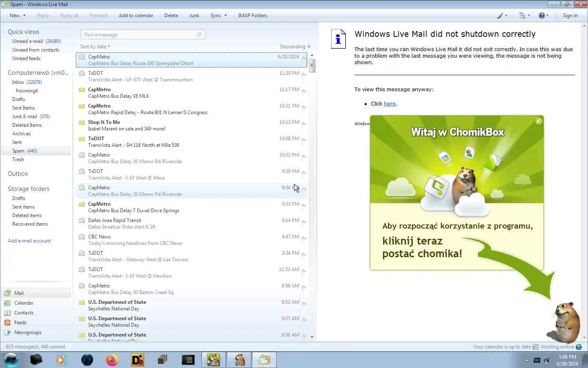Open the colorize paintbrush toolbar icon
This screenshot has width=588, height=368.
coord(500,16)
